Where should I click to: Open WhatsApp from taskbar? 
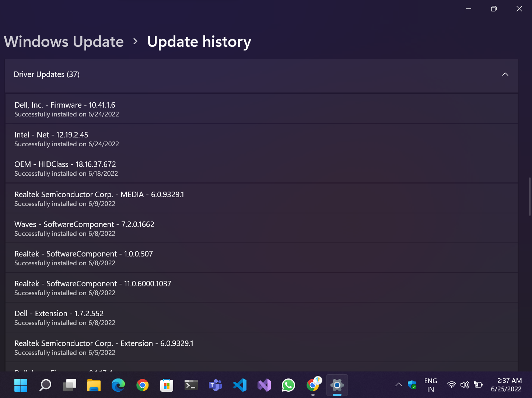[x=288, y=385]
